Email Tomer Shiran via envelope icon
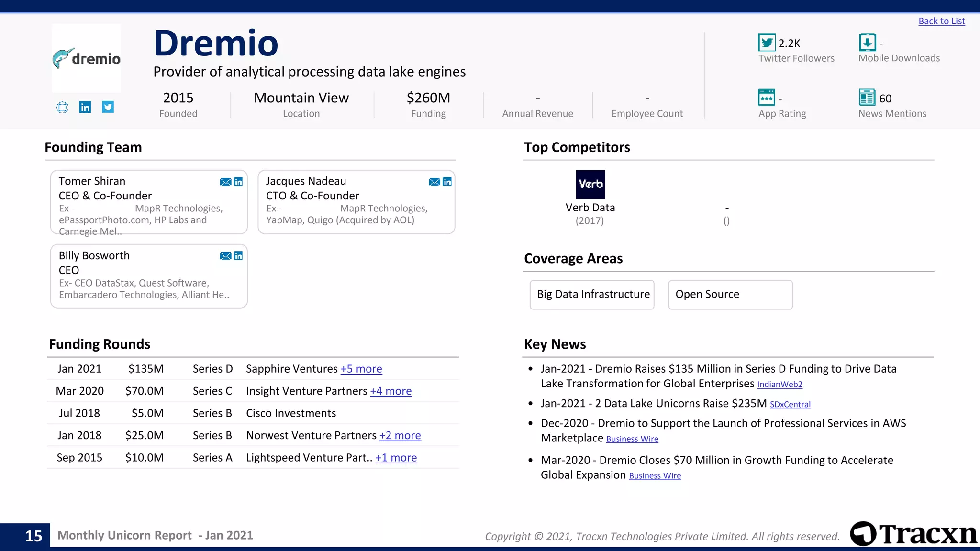The height and width of the screenshot is (551, 980). click(225, 182)
